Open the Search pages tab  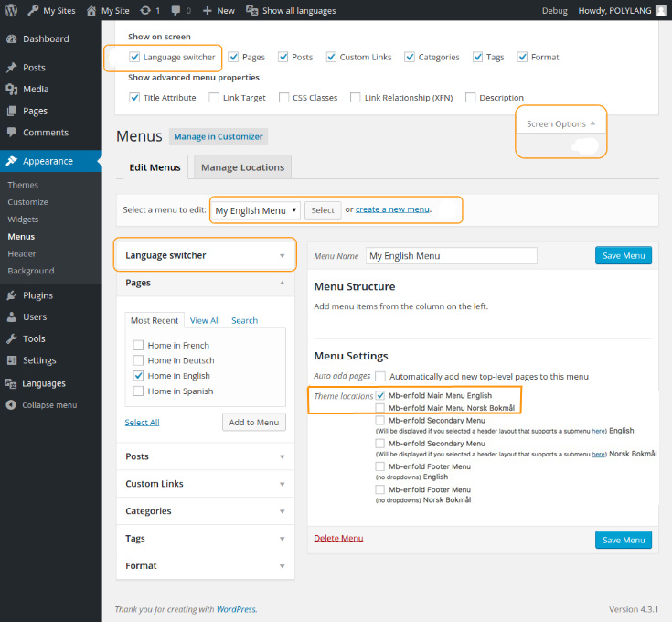click(245, 320)
